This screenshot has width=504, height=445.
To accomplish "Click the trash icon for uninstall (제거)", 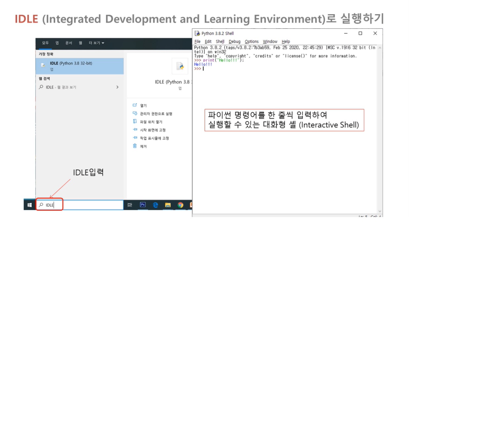I will click(135, 146).
